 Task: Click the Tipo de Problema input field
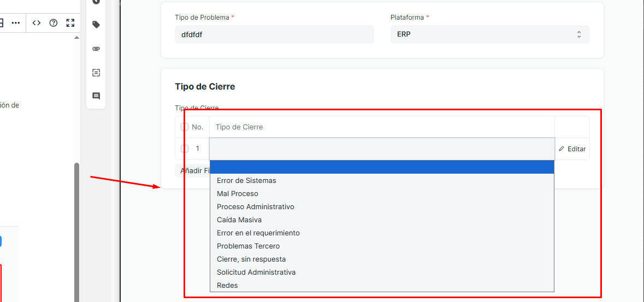pos(274,34)
